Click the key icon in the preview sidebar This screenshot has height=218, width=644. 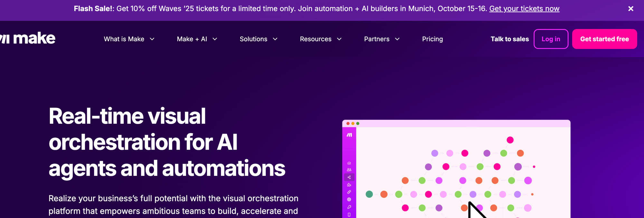349,207
